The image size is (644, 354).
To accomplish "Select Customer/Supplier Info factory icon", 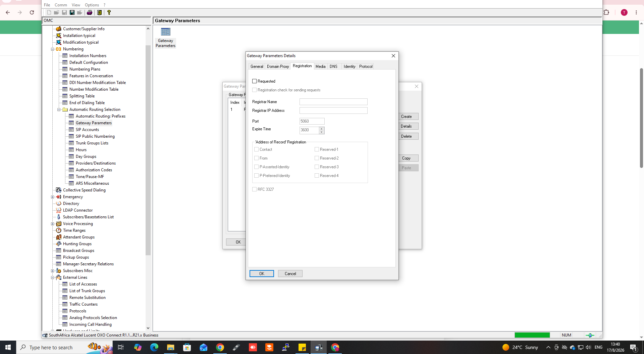I will 59,29.
